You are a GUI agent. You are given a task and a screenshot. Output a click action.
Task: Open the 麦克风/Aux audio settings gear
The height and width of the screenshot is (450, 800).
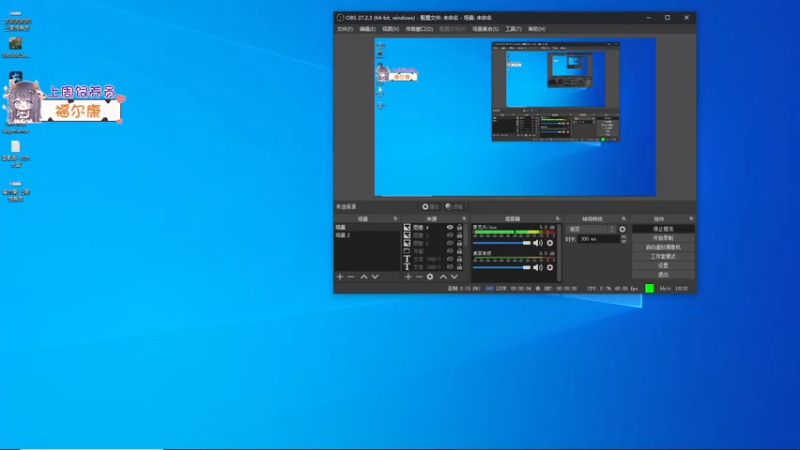[x=550, y=243]
